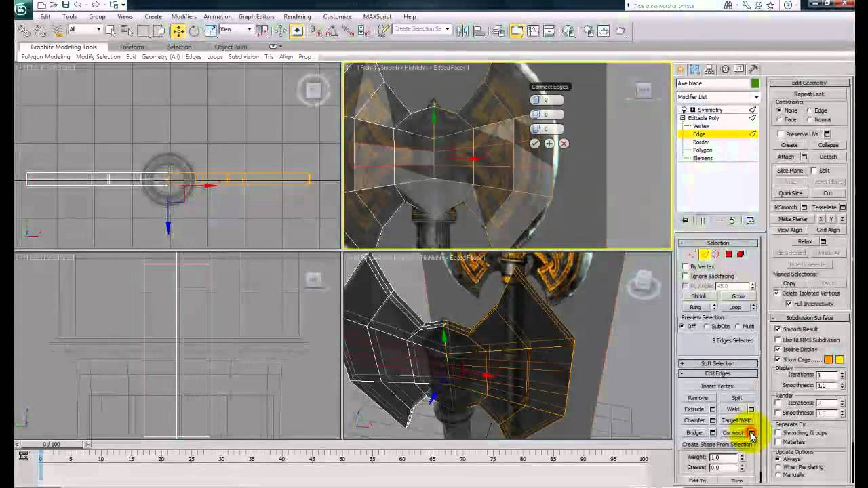Screen dimensions: 868x488
Task: Click the Align tool icon
Action: (479, 30)
